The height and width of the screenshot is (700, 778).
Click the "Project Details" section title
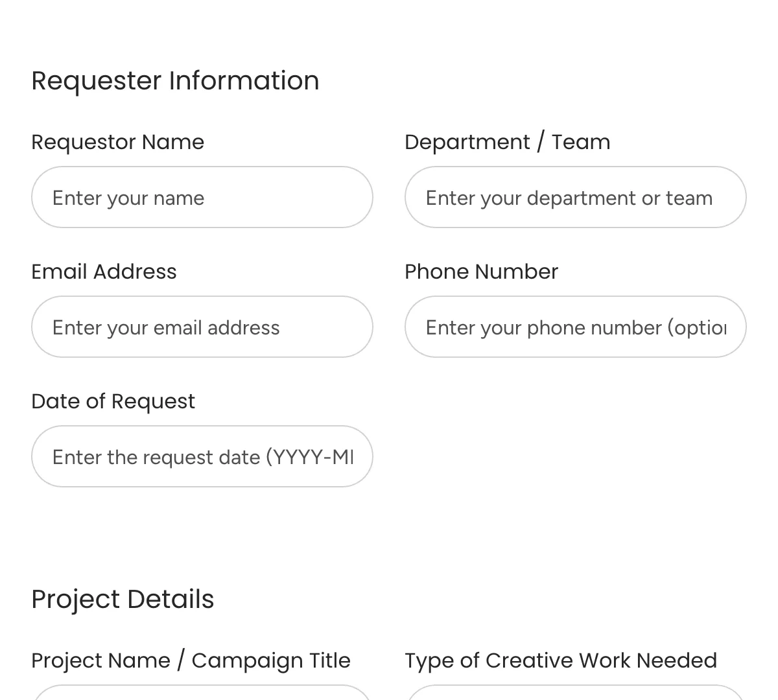[123, 599]
